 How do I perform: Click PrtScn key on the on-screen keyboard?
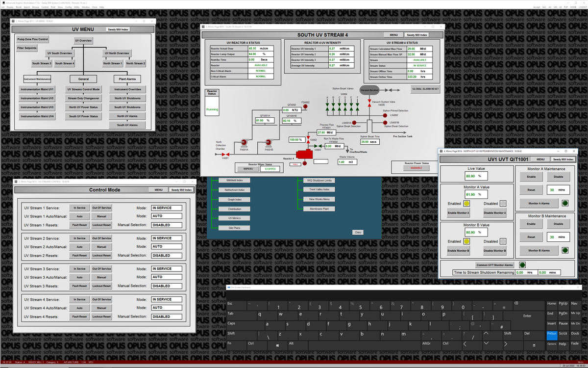click(x=552, y=334)
